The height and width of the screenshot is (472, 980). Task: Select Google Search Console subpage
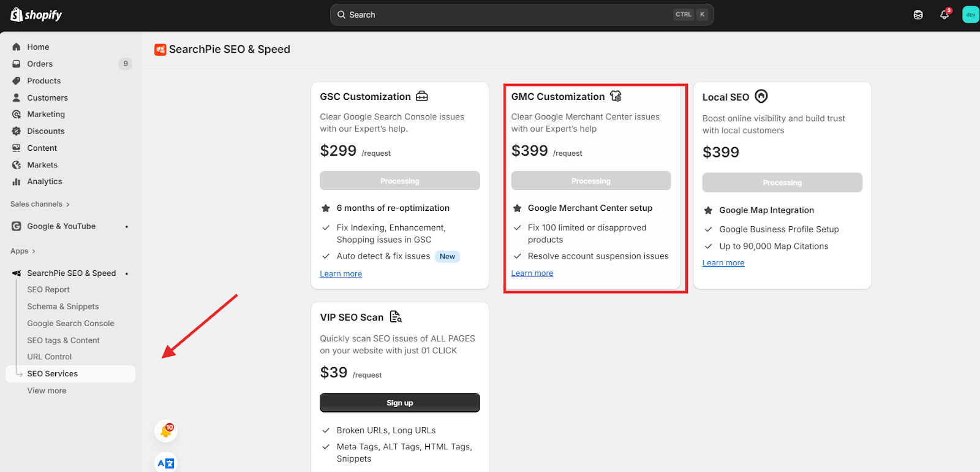pos(70,324)
